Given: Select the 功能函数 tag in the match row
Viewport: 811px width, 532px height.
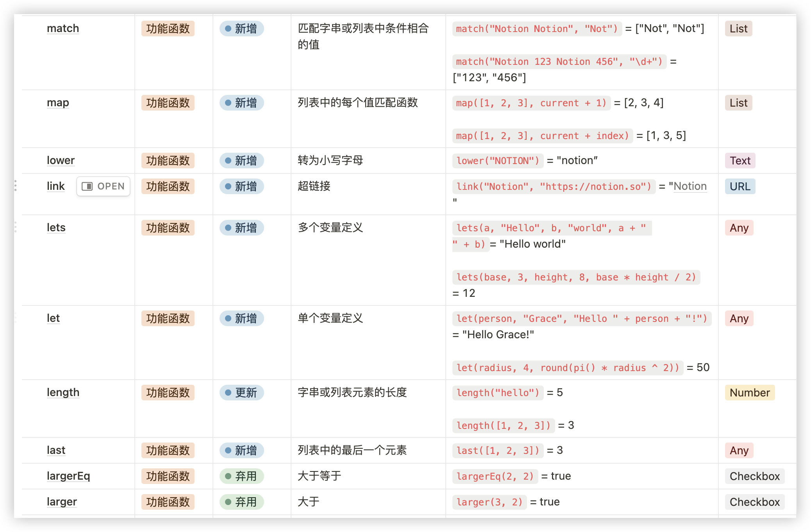Looking at the screenshot, I should pos(168,29).
